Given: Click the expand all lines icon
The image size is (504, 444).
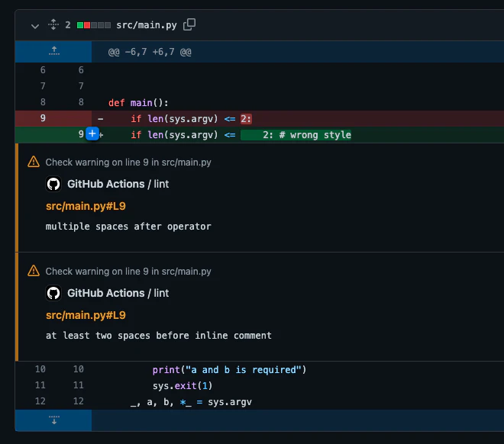Looking at the screenshot, I should pyautogui.click(x=53, y=24).
